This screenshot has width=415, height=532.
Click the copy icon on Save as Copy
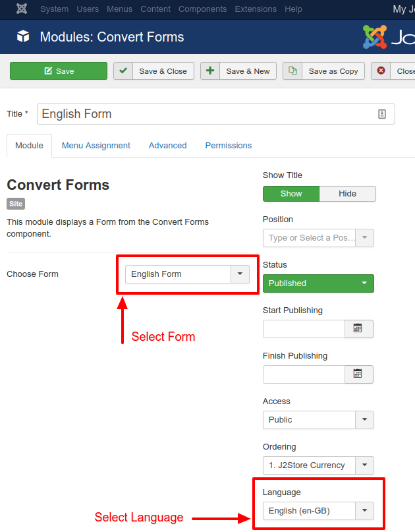tap(291, 70)
